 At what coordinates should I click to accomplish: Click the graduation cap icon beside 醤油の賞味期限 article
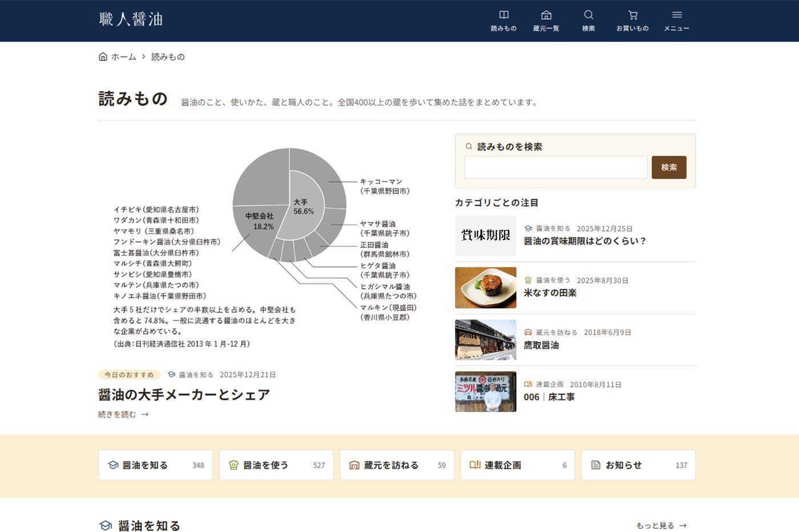coord(528,229)
